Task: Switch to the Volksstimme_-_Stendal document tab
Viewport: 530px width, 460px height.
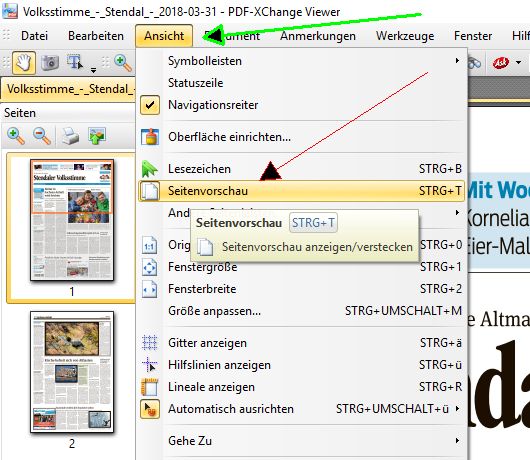Action: pyautogui.click(x=69, y=89)
